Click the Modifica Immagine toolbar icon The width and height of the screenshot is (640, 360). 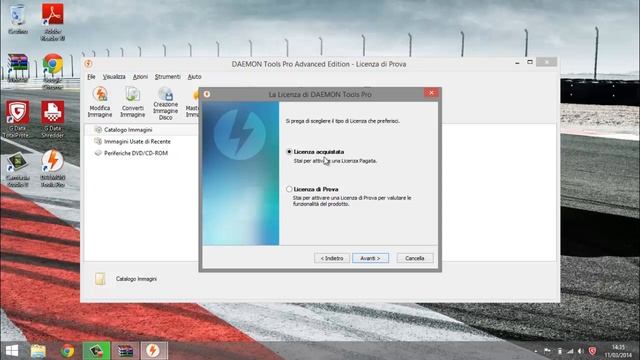(100, 102)
